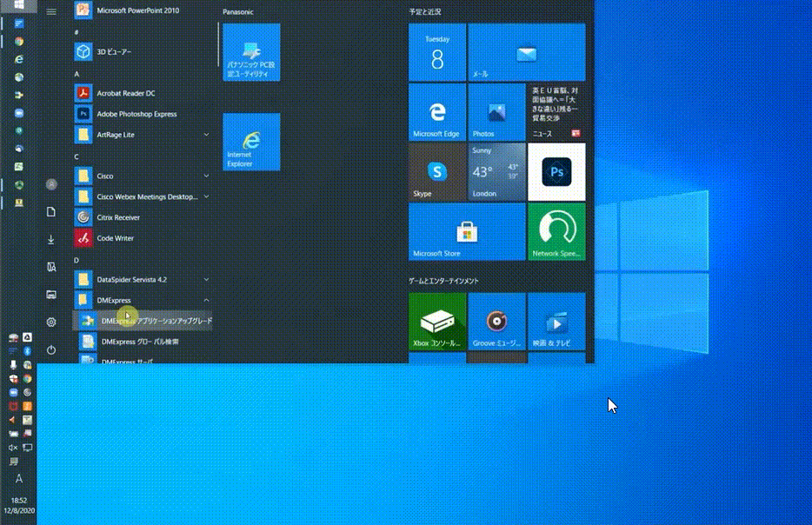
Task: Open the Photos tile
Action: [497, 112]
